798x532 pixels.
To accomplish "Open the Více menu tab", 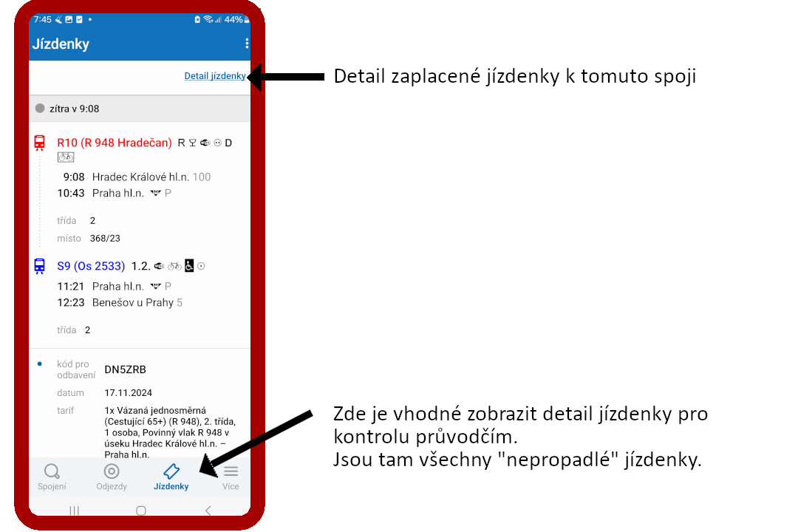I will click(231, 477).
